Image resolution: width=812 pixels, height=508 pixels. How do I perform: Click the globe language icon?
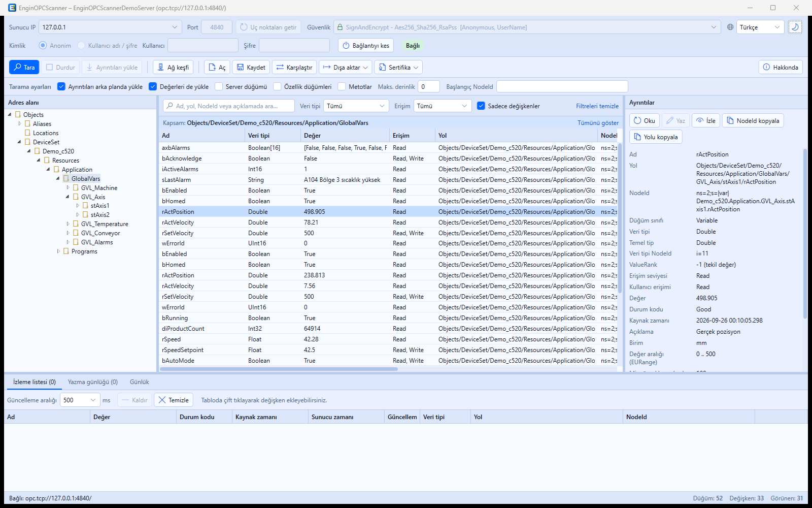730,27
